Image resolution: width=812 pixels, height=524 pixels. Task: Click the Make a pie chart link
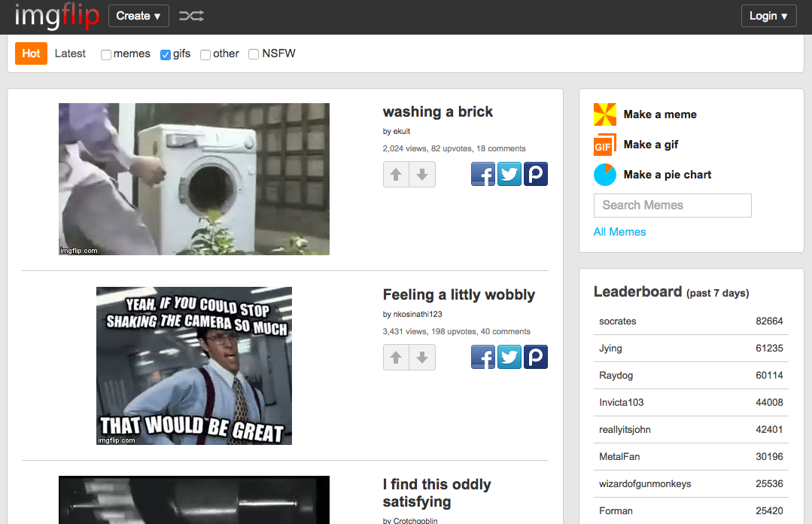click(x=667, y=175)
